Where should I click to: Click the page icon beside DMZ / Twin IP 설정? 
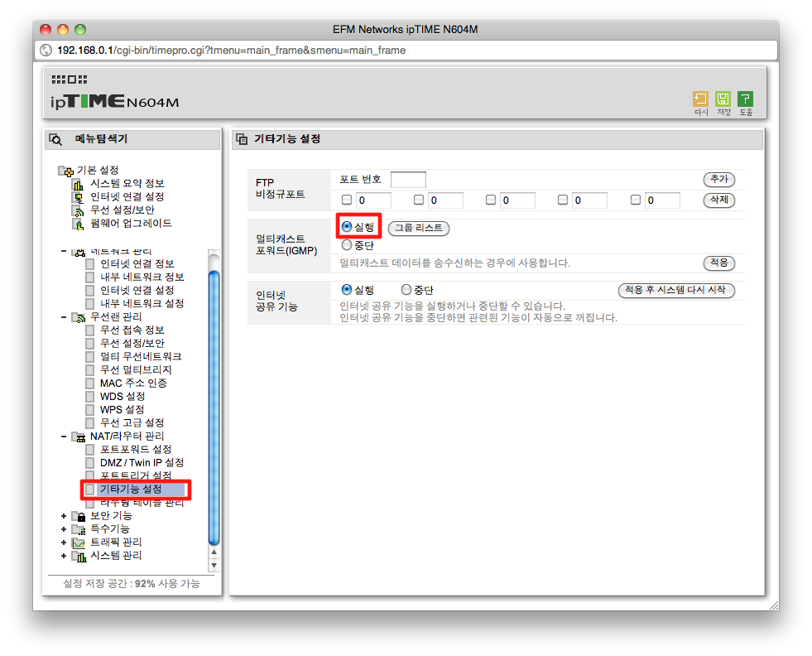[90, 463]
